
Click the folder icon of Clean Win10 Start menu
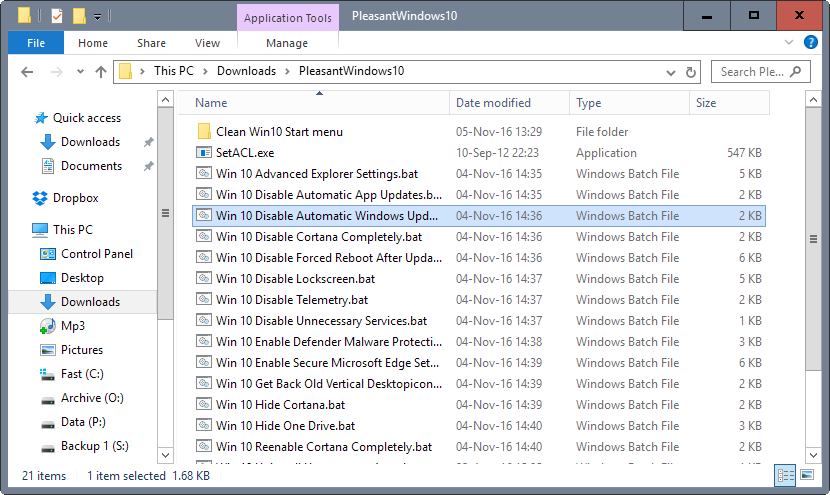click(204, 131)
